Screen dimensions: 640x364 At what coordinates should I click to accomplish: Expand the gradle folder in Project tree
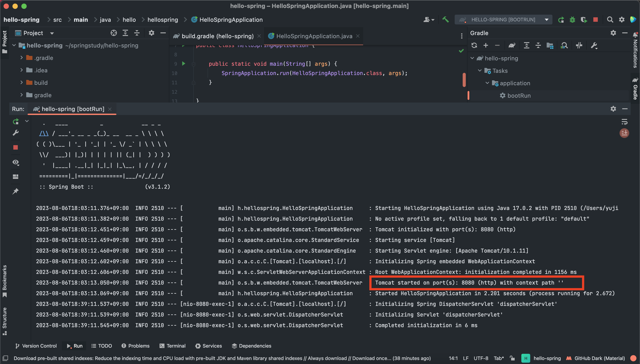point(22,95)
